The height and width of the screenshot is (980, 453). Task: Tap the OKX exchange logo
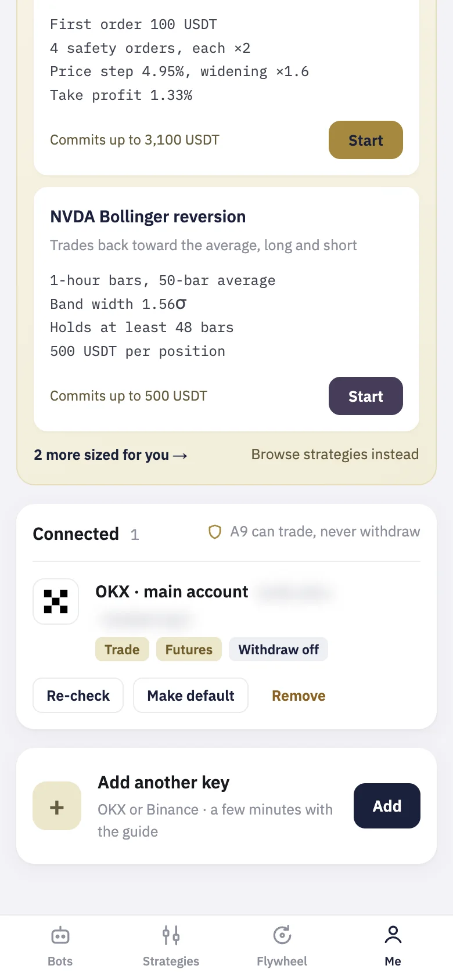(x=56, y=601)
